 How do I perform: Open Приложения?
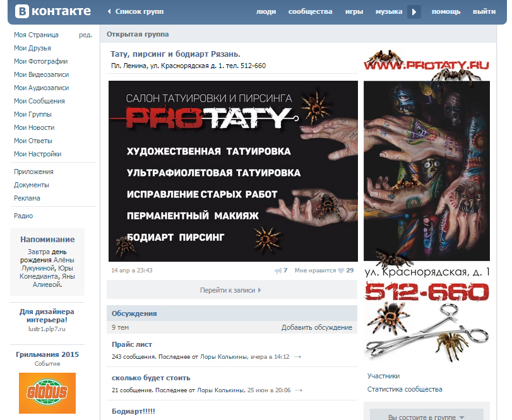click(x=33, y=172)
